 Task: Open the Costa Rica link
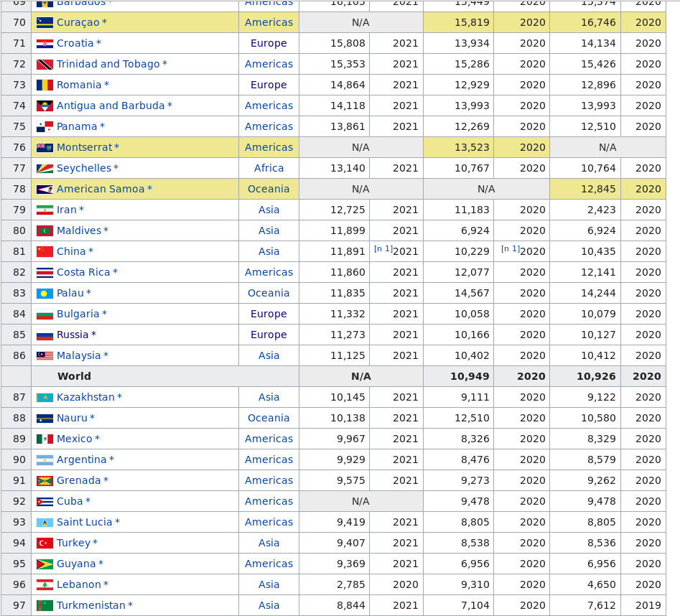[x=83, y=272]
